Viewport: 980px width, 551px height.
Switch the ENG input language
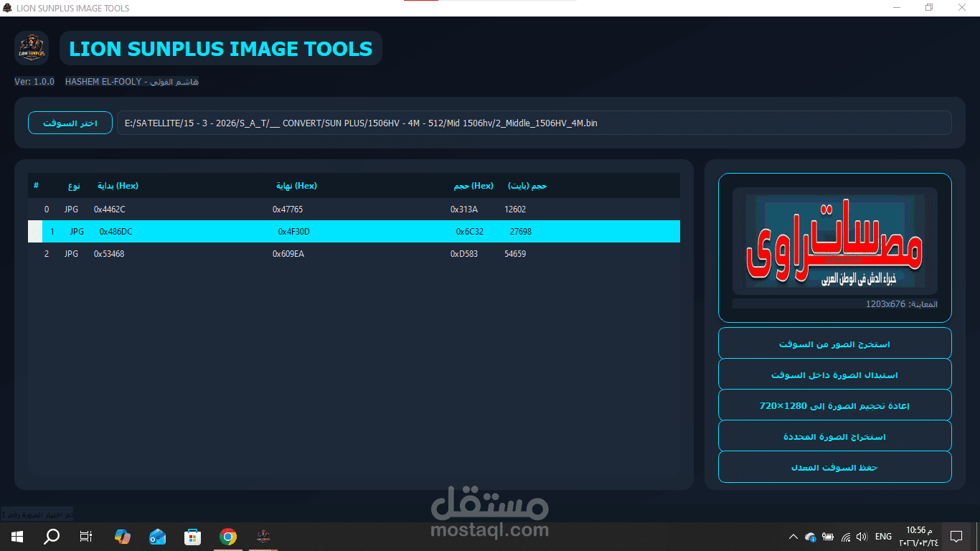884,536
